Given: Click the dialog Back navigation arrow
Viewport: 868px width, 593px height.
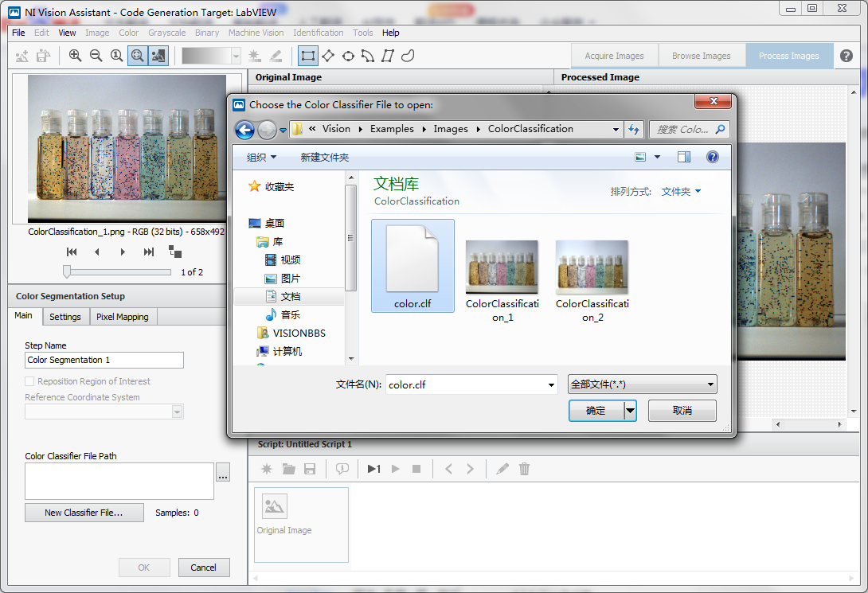Looking at the screenshot, I should click(x=245, y=129).
